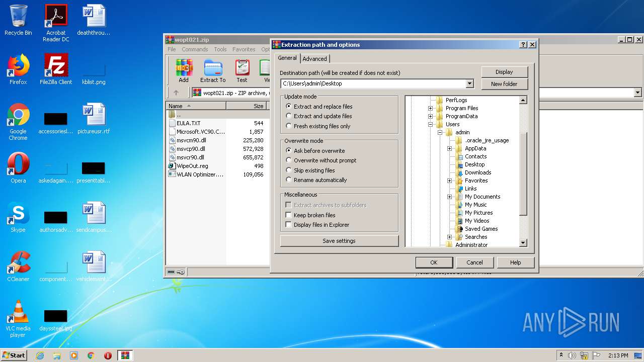Expand the AppData tree node

tap(450, 148)
